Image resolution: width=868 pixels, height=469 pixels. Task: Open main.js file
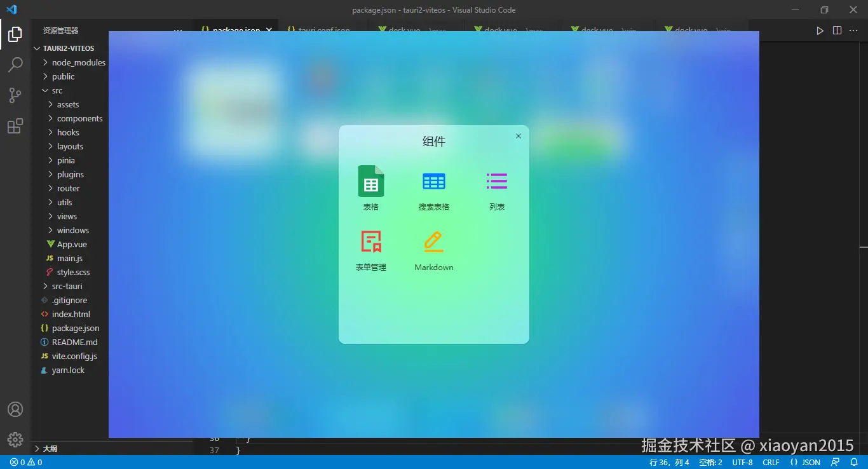click(x=70, y=258)
